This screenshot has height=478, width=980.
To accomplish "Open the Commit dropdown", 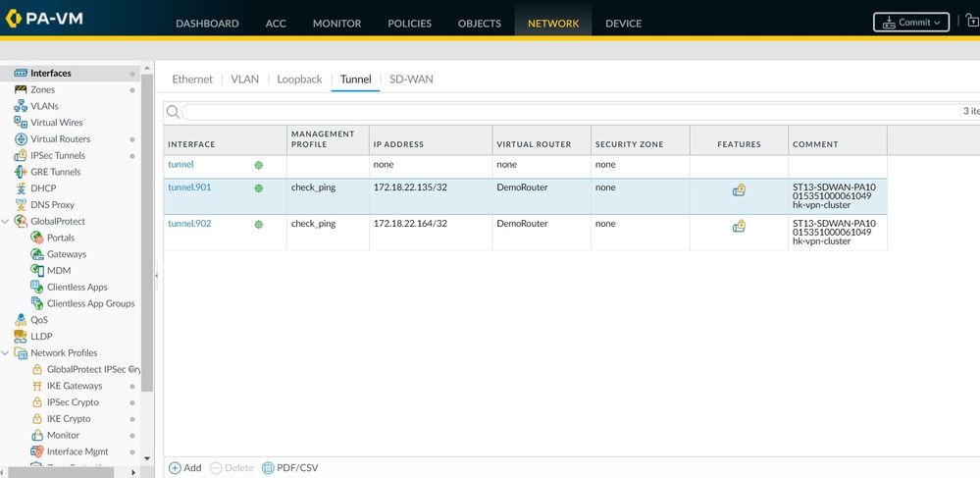I will coord(911,22).
